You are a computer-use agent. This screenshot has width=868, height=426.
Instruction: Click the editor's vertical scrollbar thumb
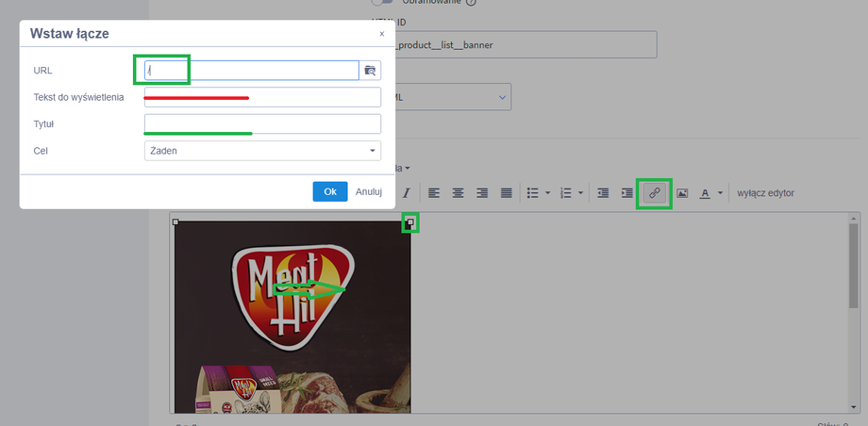854,266
